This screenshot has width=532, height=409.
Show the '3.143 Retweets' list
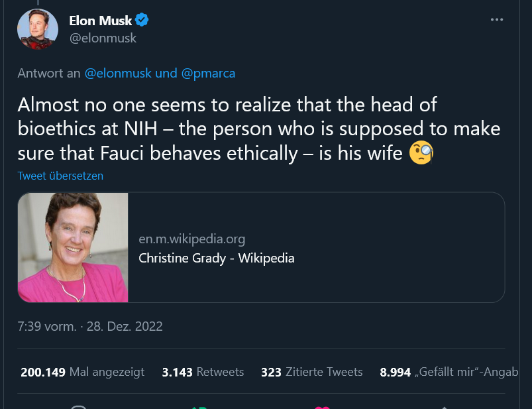[203, 372]
